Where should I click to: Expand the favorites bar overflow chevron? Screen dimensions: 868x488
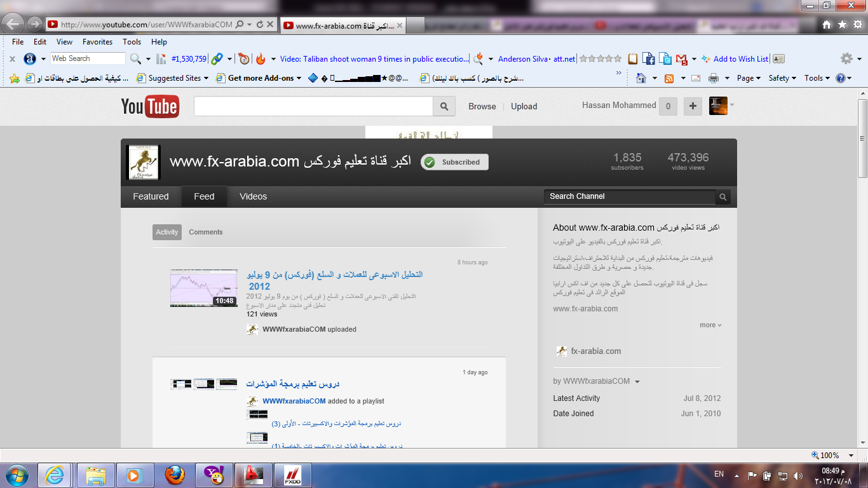[619, 73]
